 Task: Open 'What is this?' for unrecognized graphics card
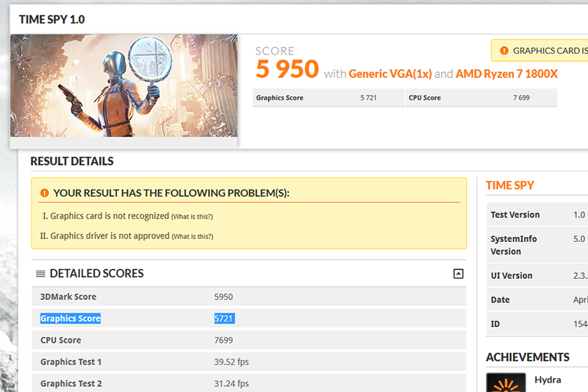pyautogui.click(x=192, y=217)
